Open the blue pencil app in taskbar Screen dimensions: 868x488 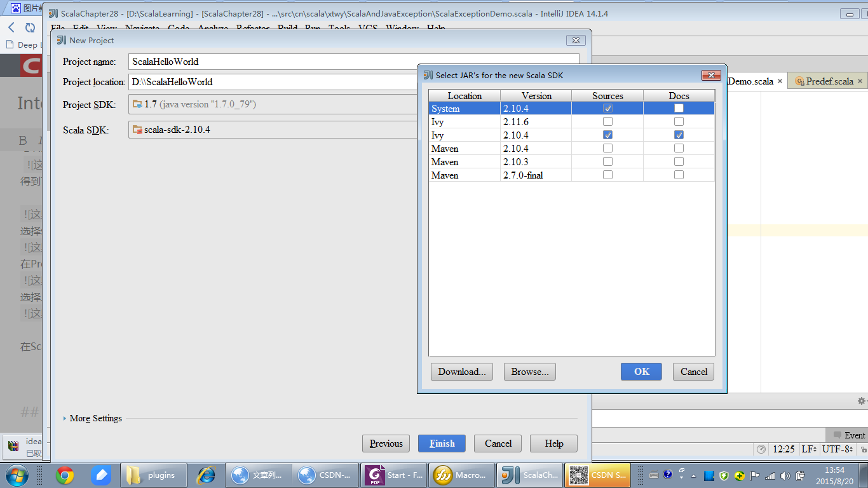pyautogui.click(x=100, y=475)
